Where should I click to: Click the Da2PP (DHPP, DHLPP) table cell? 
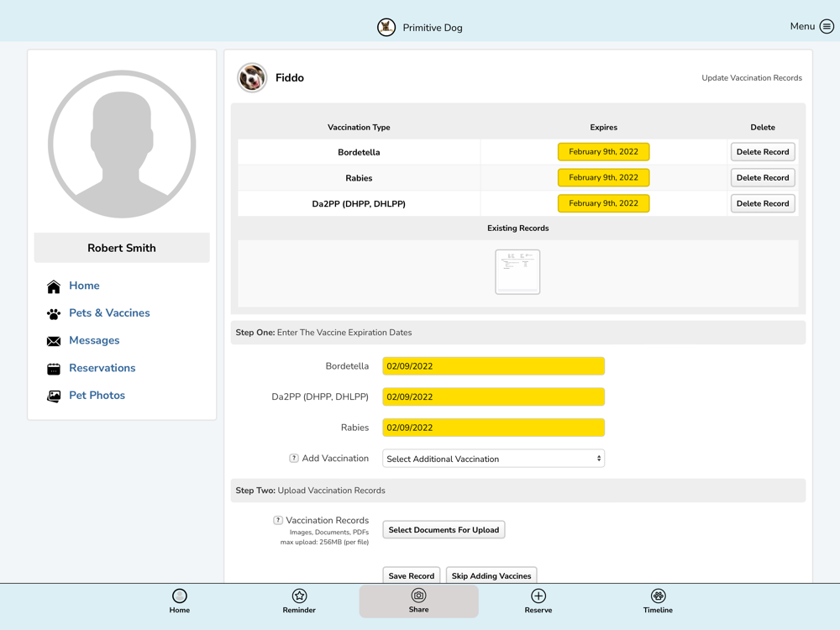point(359,203)
